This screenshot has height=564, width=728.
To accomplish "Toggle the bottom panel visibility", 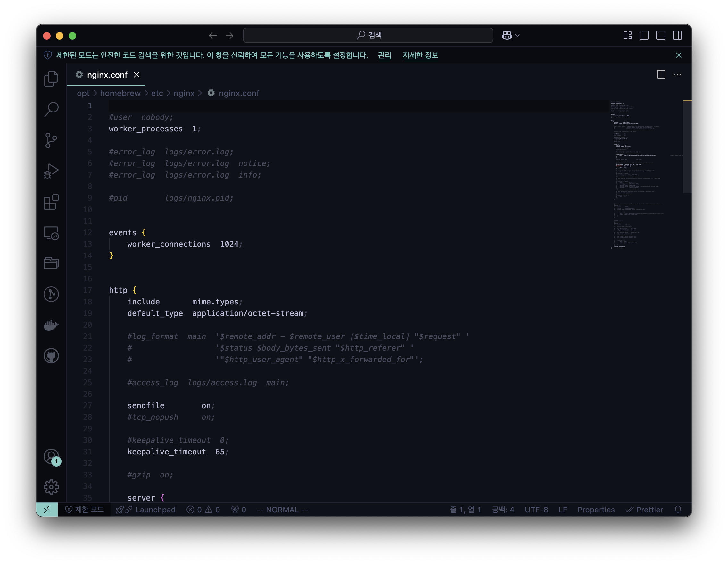I will (x=661, y=35).
